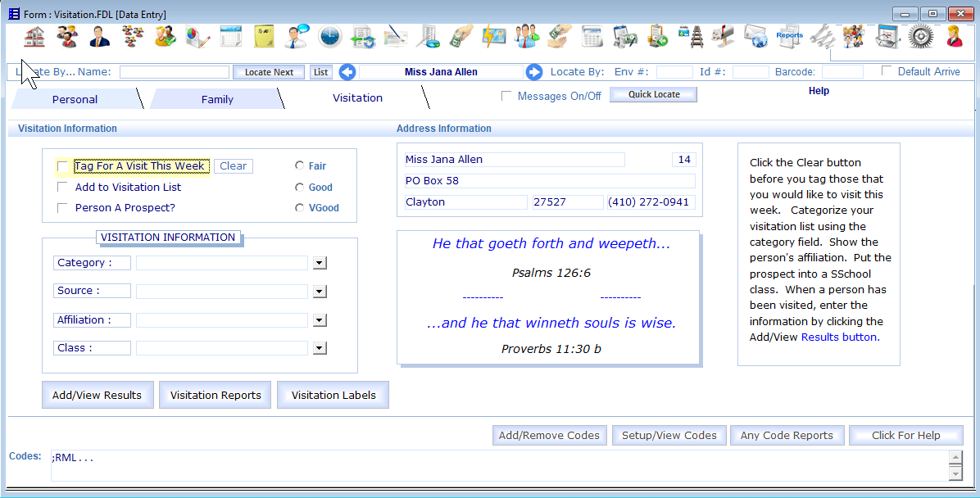
Task: Check the Person A Prospect box
Action: pyautogui.click(x=62, y=207)
